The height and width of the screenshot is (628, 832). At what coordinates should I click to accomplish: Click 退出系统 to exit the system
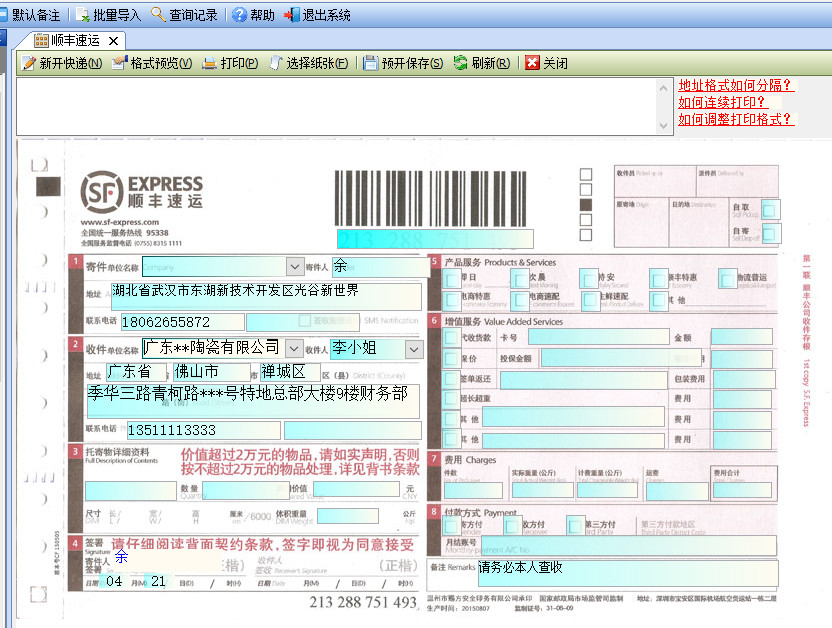click(317, 15)
